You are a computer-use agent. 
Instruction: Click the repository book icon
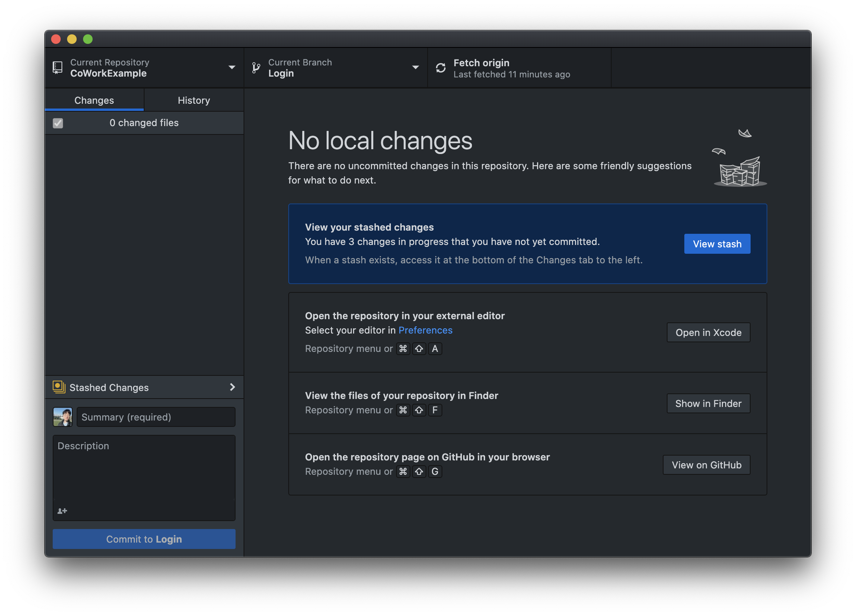[57, 67]
